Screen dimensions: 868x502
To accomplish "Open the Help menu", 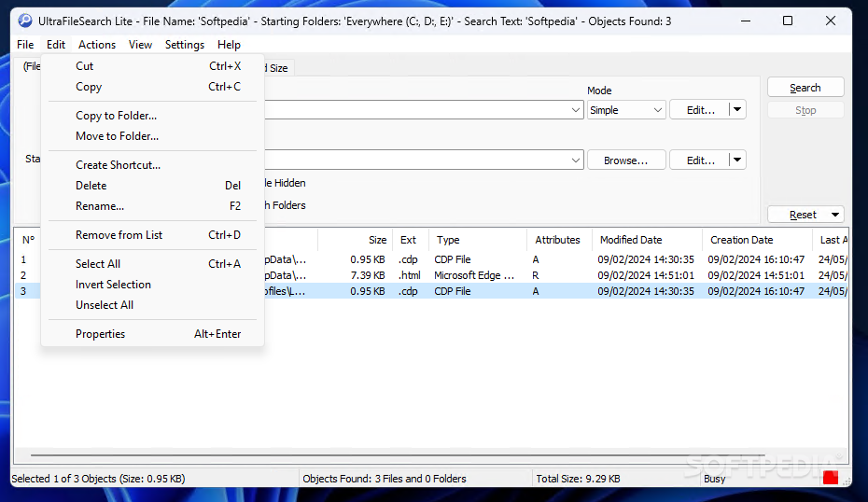I will coord(229,45).
